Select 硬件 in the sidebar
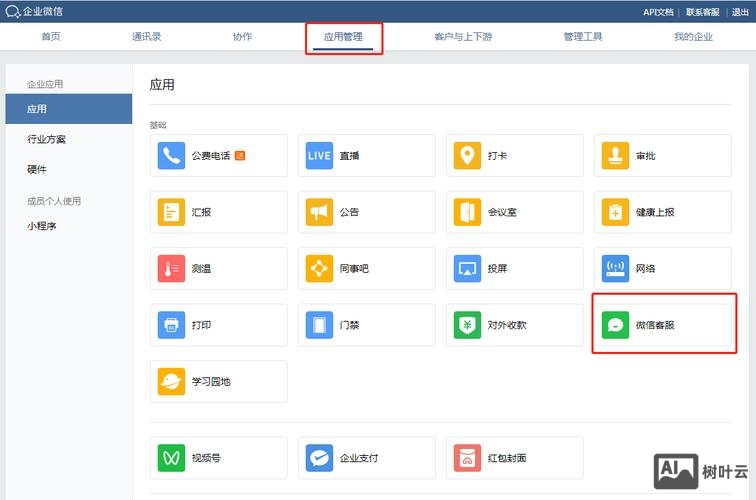 click(x=37, y=169)
